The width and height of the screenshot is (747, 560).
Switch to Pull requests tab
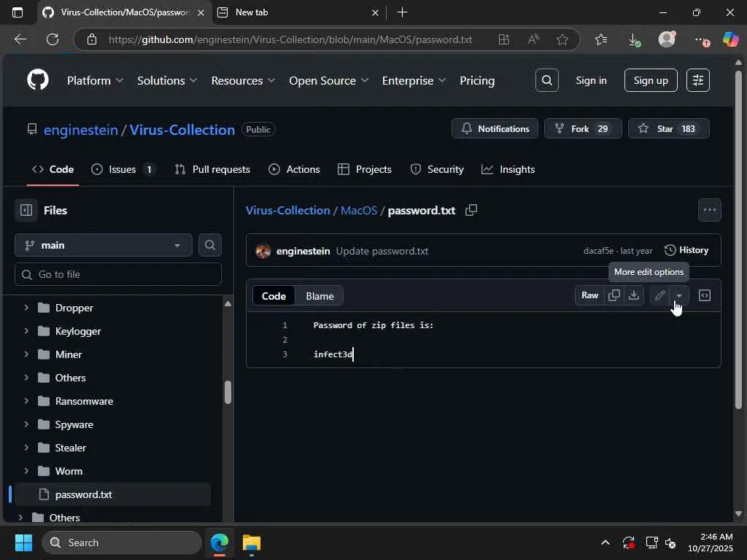point(212,169)
